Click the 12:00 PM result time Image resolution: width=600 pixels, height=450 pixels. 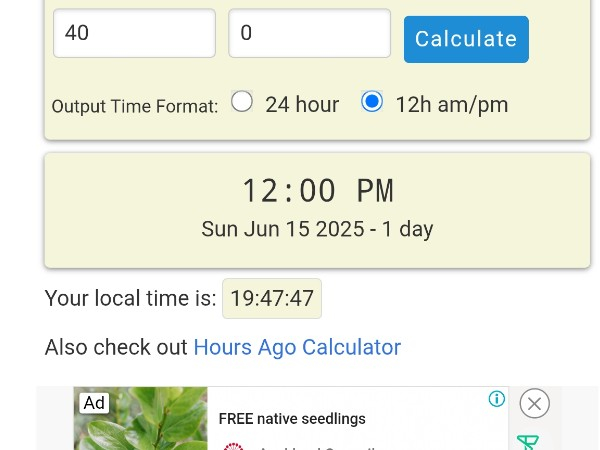(x=317, y=190)
